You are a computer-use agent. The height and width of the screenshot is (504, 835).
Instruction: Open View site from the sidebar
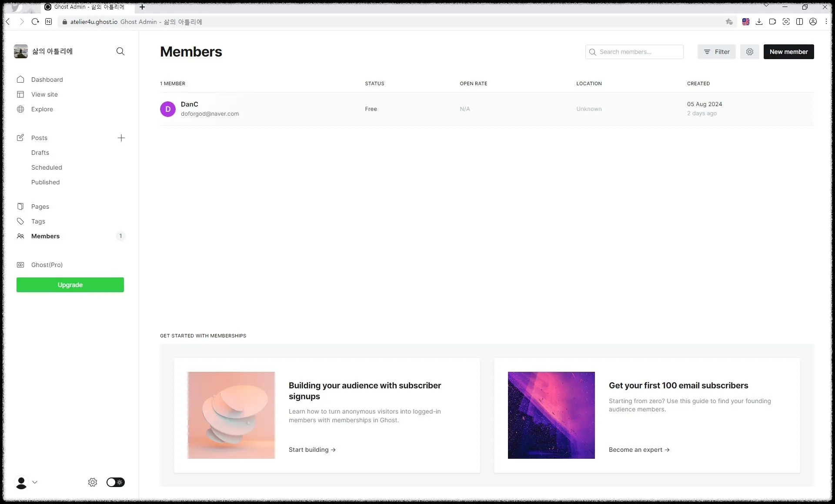[x=44, y=94]
